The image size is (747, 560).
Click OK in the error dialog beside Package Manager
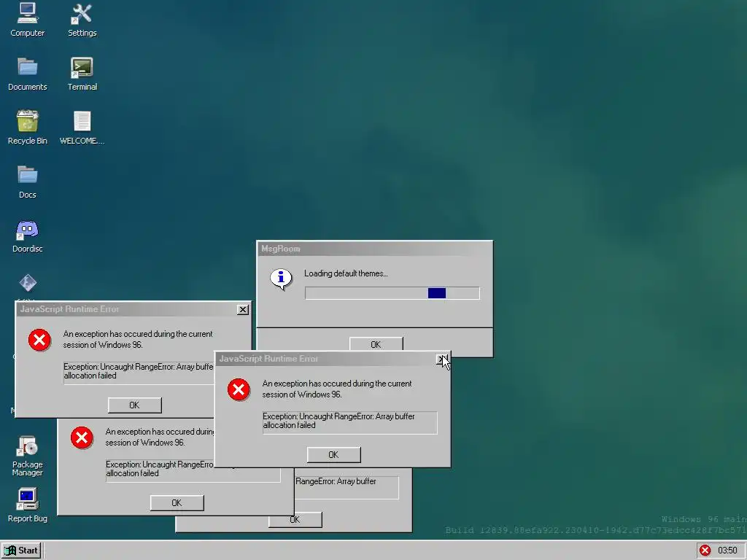click(177, 503)
